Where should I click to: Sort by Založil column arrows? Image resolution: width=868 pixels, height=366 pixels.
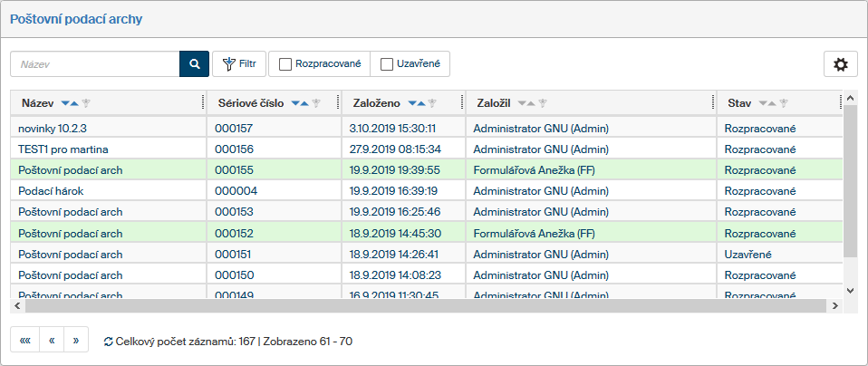[x=526, y=103]
